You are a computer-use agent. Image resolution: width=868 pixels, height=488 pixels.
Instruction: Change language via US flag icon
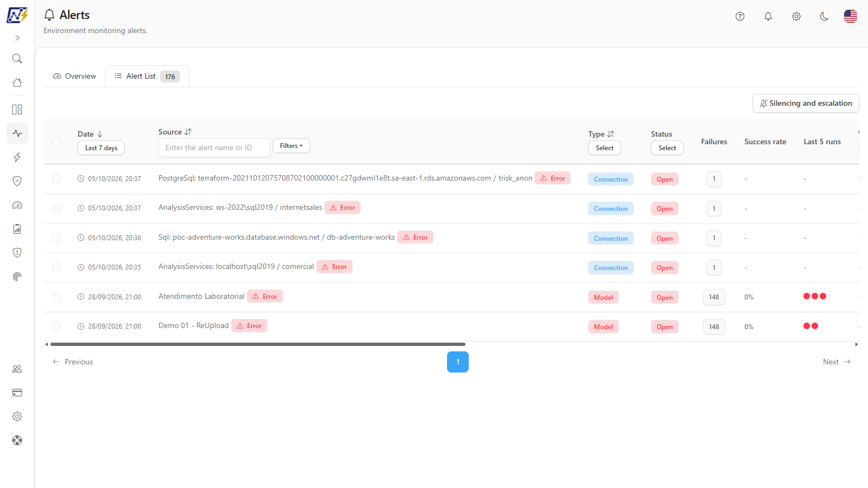(x=851, y=16)
